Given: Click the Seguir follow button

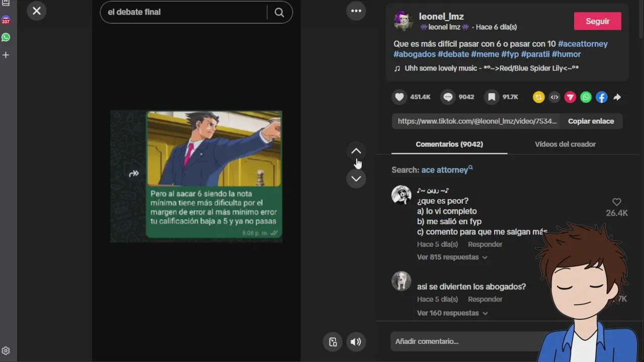Looking at the screenshot, I should [598, 21].
